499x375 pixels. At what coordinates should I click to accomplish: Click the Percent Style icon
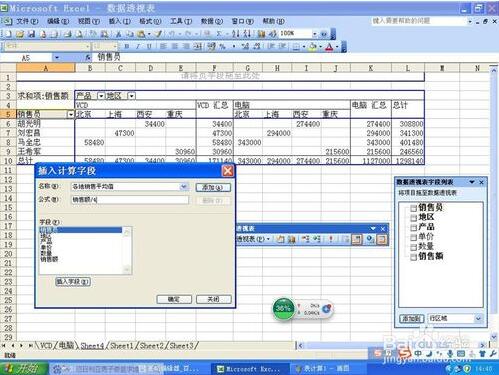coord(222,47)
